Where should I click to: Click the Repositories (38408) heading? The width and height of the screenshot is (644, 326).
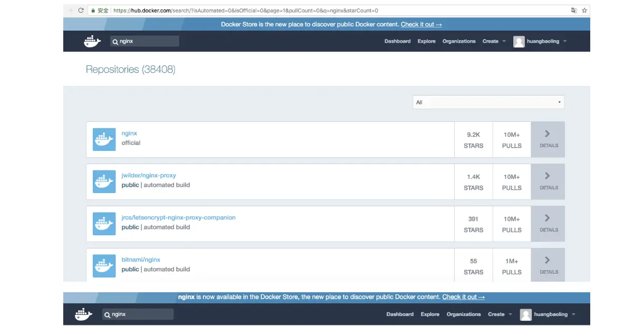[131, 70]
